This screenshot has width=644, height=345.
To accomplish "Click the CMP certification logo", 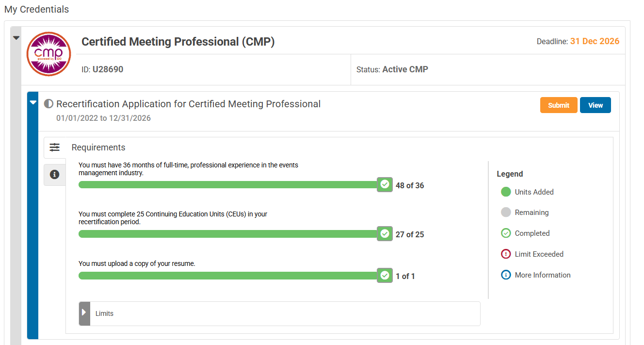I will point(48,54).
